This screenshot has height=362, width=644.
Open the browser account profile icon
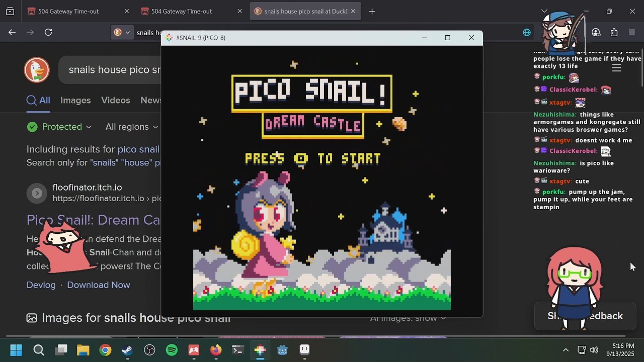click(596, 32)
